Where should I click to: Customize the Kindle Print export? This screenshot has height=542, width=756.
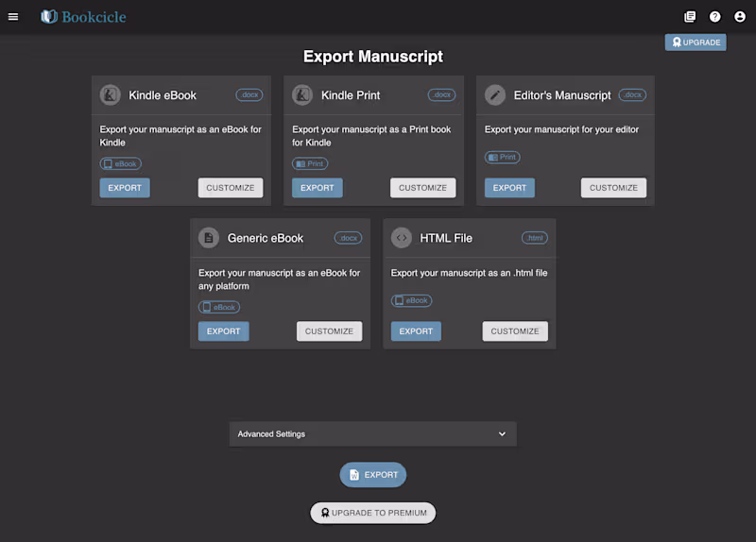tap(422, 188)
